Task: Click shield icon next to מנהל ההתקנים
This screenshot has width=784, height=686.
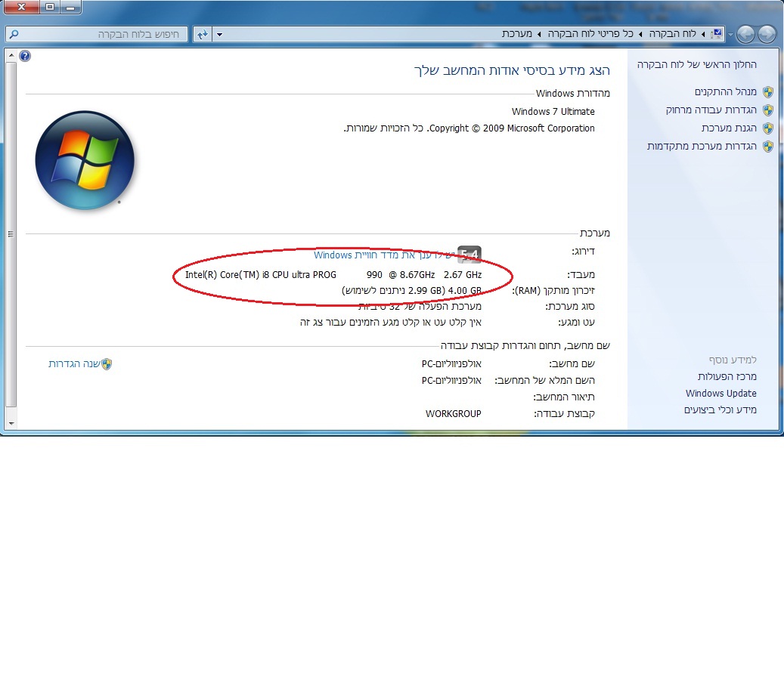Action: (x=768, y=92)
